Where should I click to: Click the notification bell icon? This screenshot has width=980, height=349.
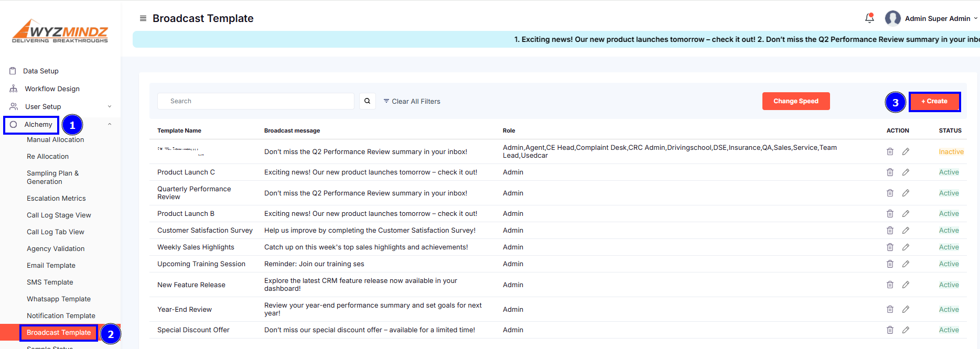[x=869, y=18]
